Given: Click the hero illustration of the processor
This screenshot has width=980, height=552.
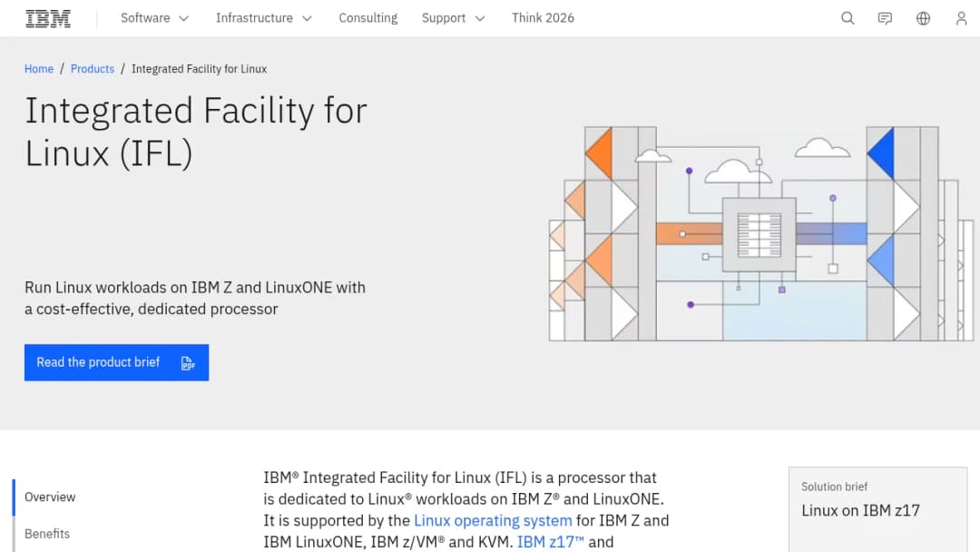Looking at the screenshot, I should 760,234.
